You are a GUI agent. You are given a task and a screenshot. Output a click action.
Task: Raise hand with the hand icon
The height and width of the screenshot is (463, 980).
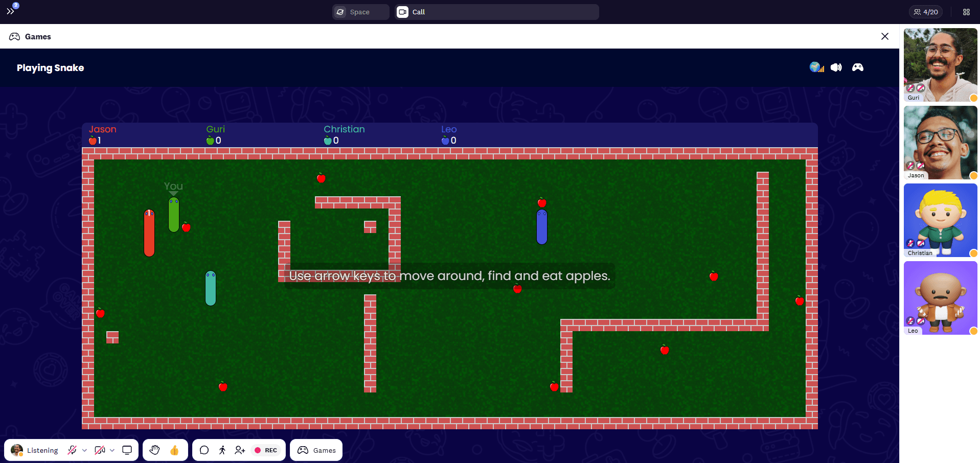pos(154,450)
